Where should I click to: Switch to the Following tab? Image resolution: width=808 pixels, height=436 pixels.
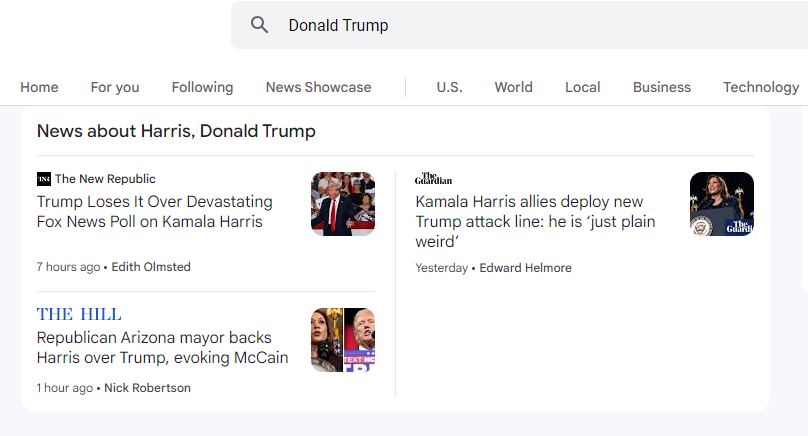click(x=203, y=87)
